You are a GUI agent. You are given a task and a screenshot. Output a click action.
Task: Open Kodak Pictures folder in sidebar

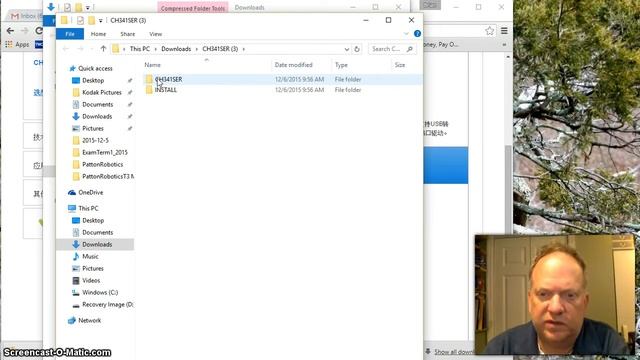(x=102, y=93)
